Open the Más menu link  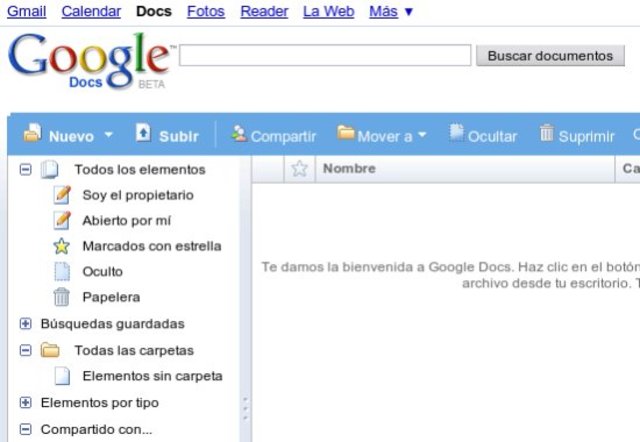coord(383,11)
